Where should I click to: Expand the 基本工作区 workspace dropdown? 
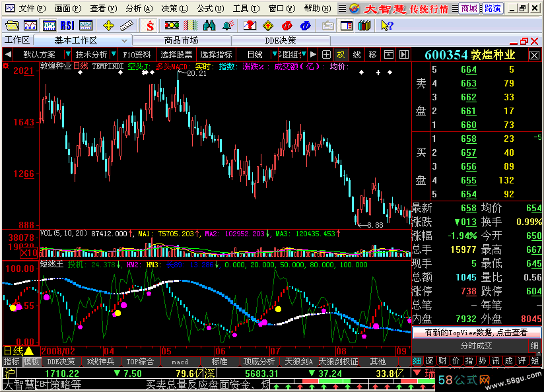[124, 41]
